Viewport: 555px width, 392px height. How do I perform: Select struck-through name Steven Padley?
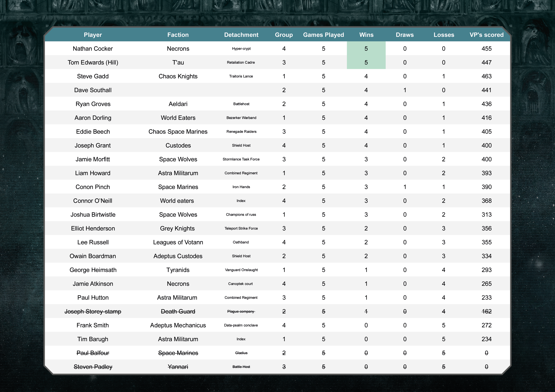tap(93, 367)
